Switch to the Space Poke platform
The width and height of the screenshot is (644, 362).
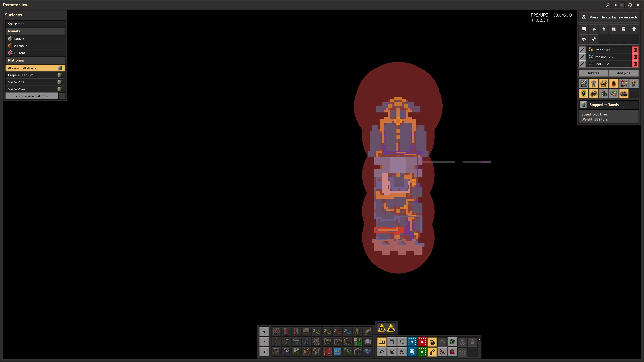point(35,89)
